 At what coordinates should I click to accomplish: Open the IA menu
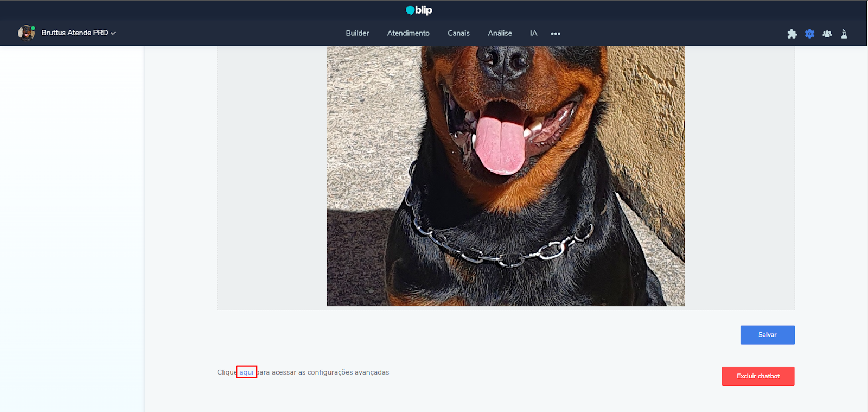coord(534,33)
